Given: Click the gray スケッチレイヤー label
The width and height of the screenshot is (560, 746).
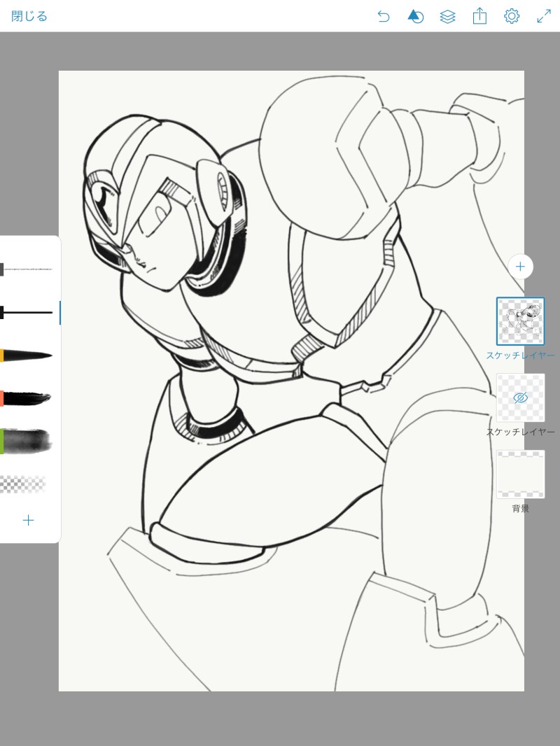Looking at the screenshot, I should [x=520, y=432].
